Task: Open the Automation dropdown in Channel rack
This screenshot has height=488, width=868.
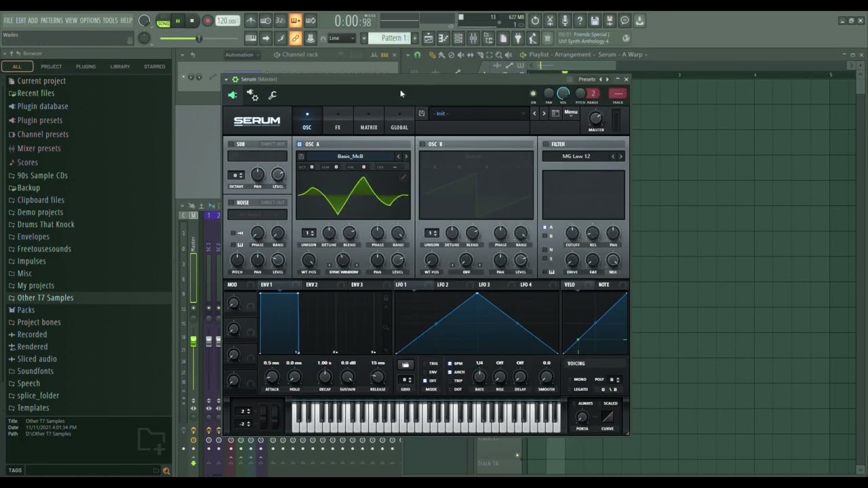Action: click(243, 55)
